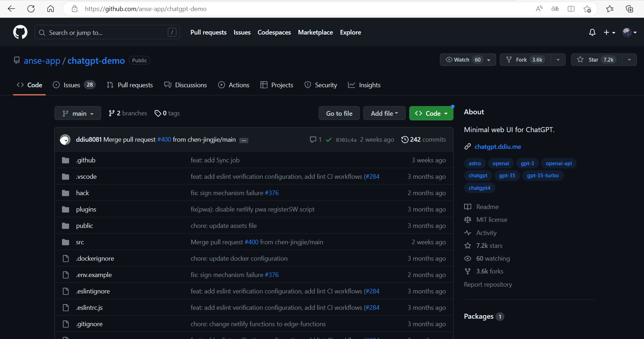
Task: Focus the Search or jump to field
Action: [x=107, y=32]
